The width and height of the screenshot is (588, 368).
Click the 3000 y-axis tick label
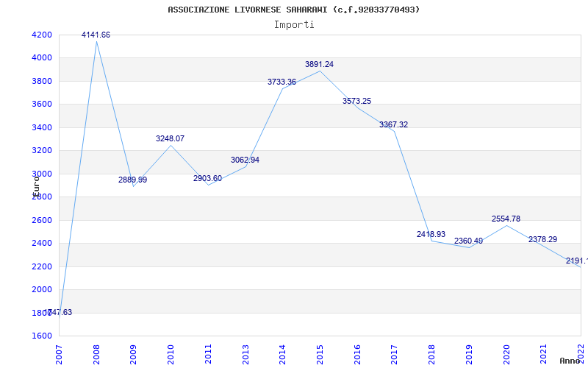tap(42, 174)
